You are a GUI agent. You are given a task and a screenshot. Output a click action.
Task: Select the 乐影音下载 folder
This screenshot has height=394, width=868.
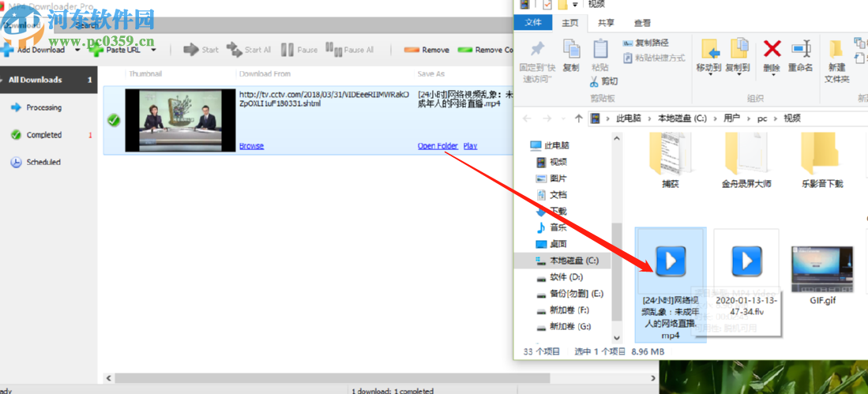click(822, 160)
